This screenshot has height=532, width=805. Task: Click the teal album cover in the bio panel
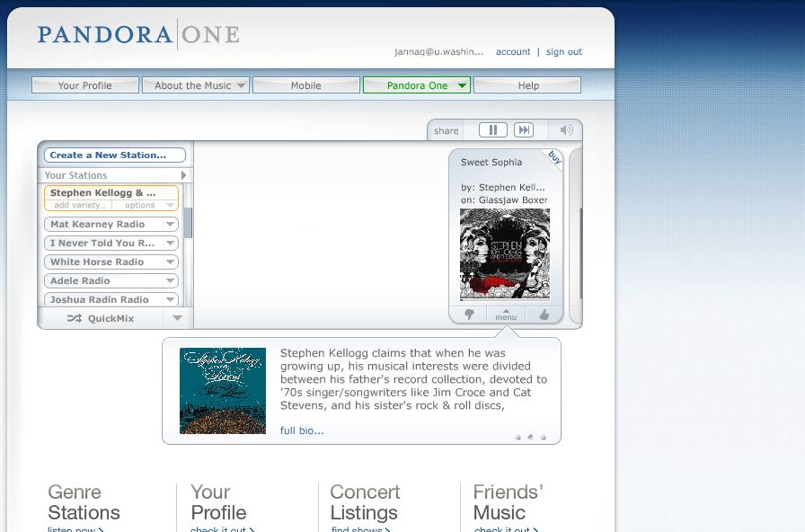click(223, 391)
